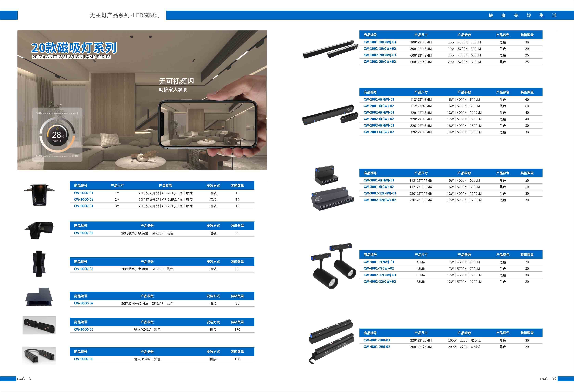Click the product code CW-1002-20(CW)-02

point(380,62)
